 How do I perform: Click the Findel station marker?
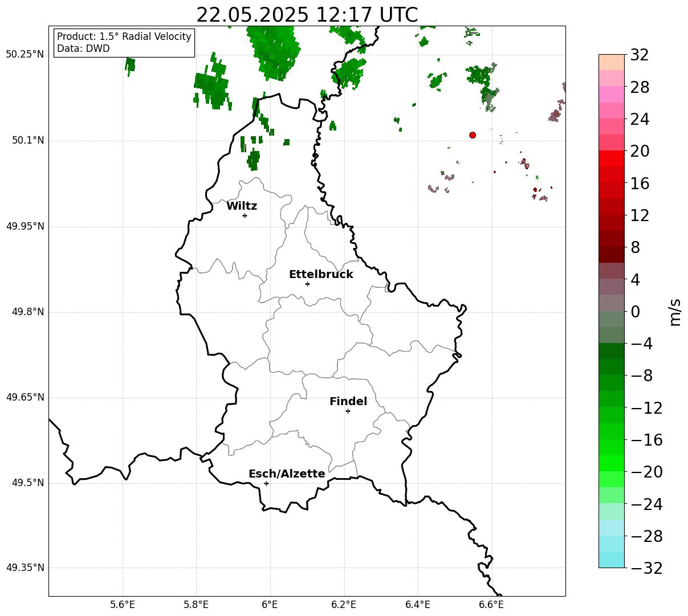tap(348, 411)
